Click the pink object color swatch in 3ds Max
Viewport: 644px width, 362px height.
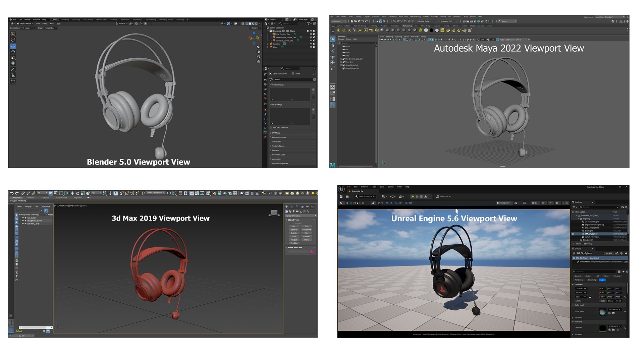point(312,252)
